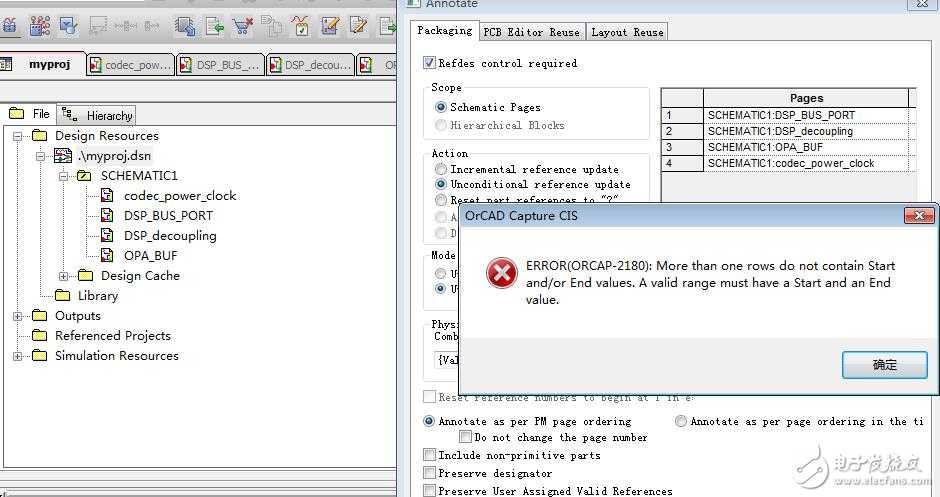This screenshot has height=497, width=940.
Task: Click the OPA_BUF schematic page icon in tree
Action: pyautogui.click(x=107, y=255)
